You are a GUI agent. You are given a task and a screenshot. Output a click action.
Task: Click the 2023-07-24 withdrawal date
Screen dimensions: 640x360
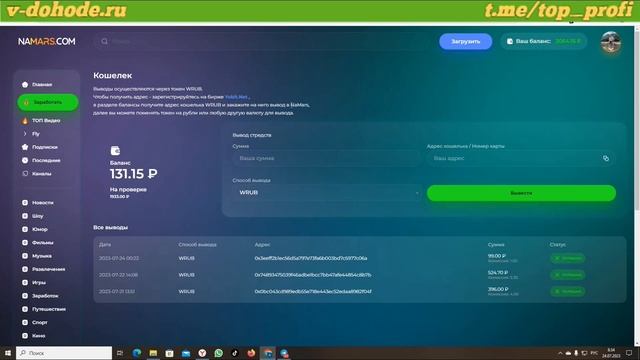click(119, 258)
